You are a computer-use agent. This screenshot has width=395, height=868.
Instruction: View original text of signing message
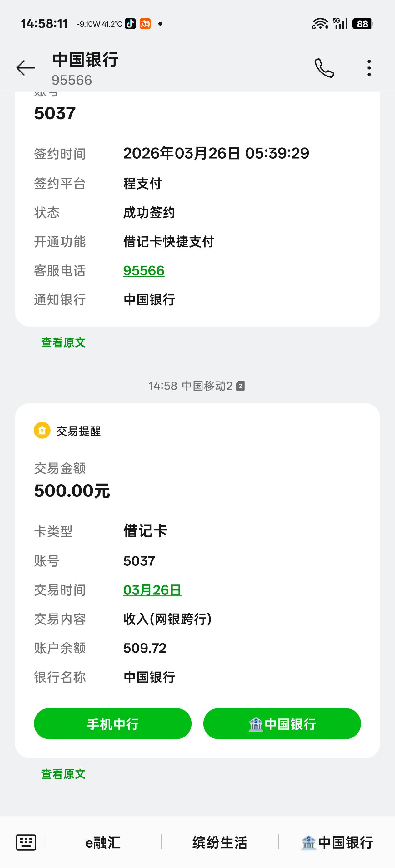click(x=63, y=342)
